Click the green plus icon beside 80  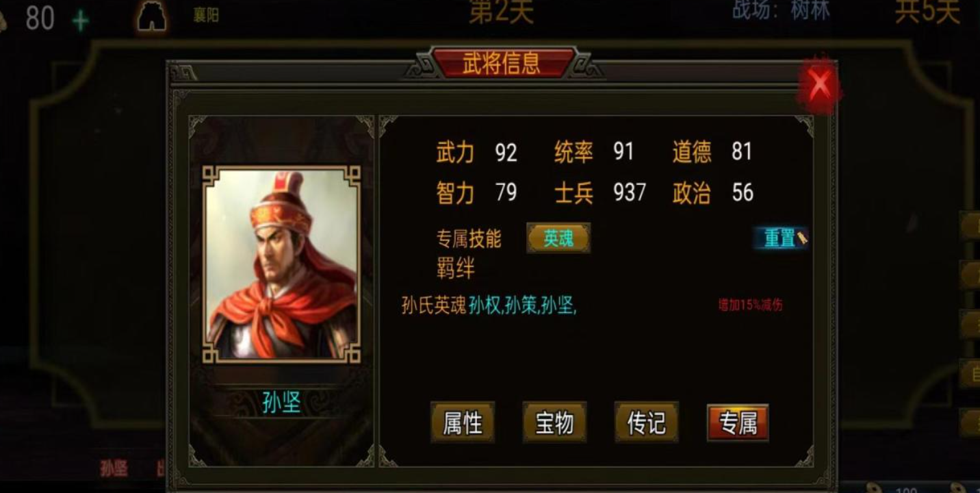(81, 21)
